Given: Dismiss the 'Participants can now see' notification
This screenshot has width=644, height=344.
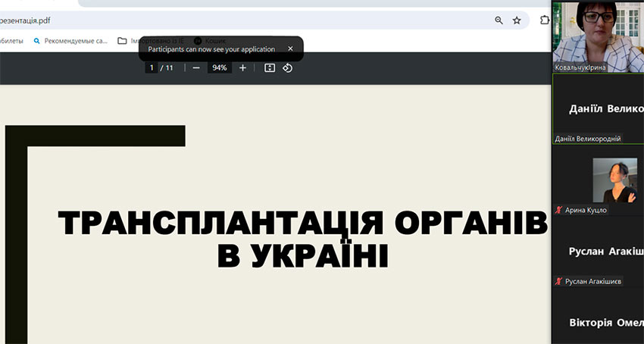Looking at the screenshot, I should click(x=290, y=48).
